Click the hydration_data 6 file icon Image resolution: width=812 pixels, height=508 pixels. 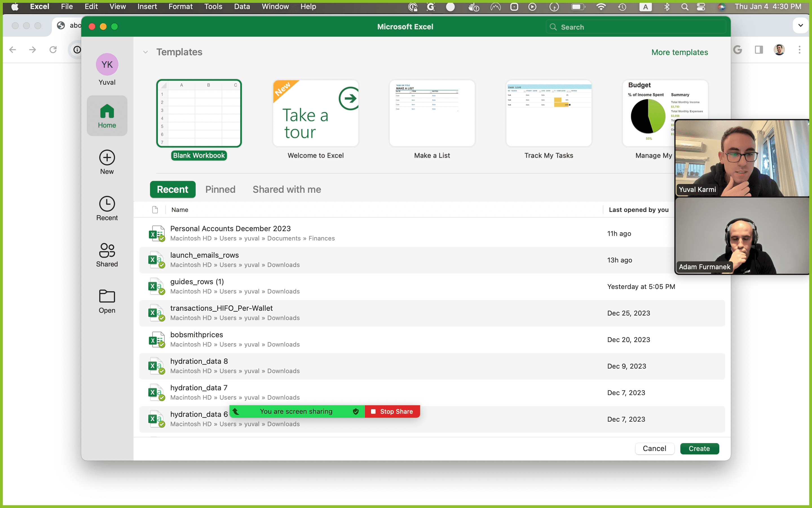pyautogui.click(x=157, y=419)
